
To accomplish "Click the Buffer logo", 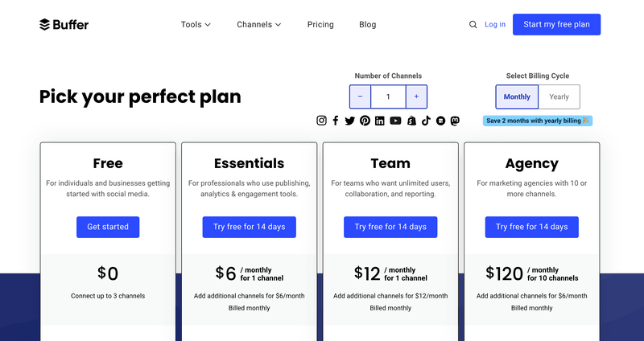I will [64, 24].
